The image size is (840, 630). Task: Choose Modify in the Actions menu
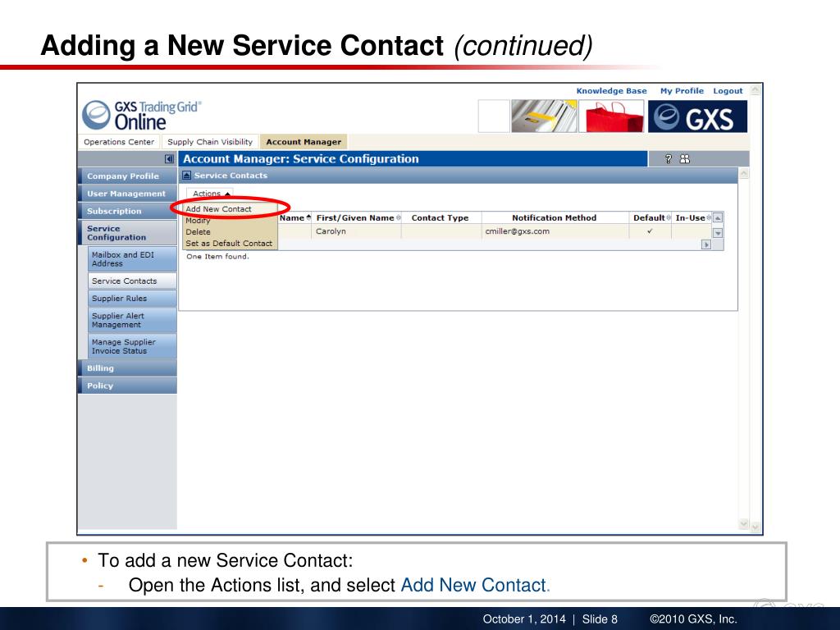(198, 221)
